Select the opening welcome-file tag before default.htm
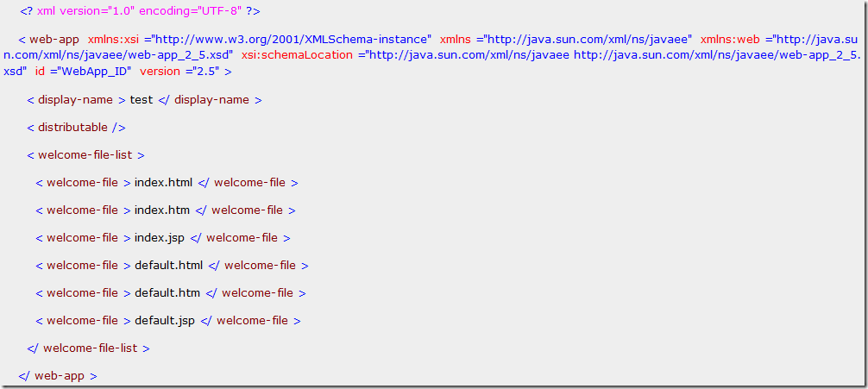This screenshot has width=868, height=389. point(84,293)
